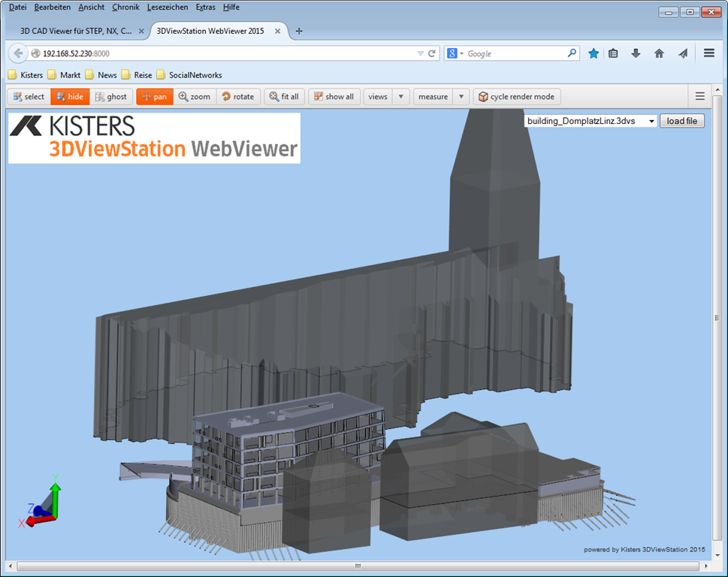This screenshot has width=728, height=577.
Task: Open the building_DomplatzLinz.3dvs file dropdown
Action: coord(591,121)
